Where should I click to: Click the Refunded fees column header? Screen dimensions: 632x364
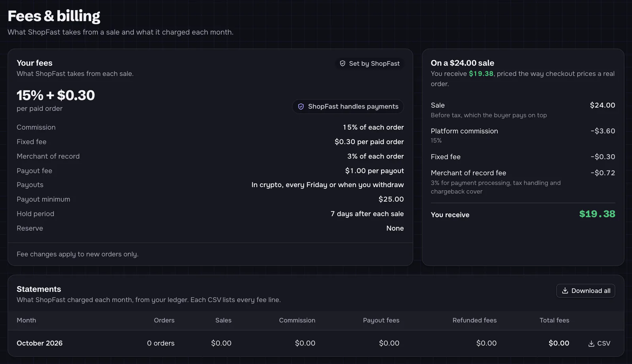click(474, 321)
